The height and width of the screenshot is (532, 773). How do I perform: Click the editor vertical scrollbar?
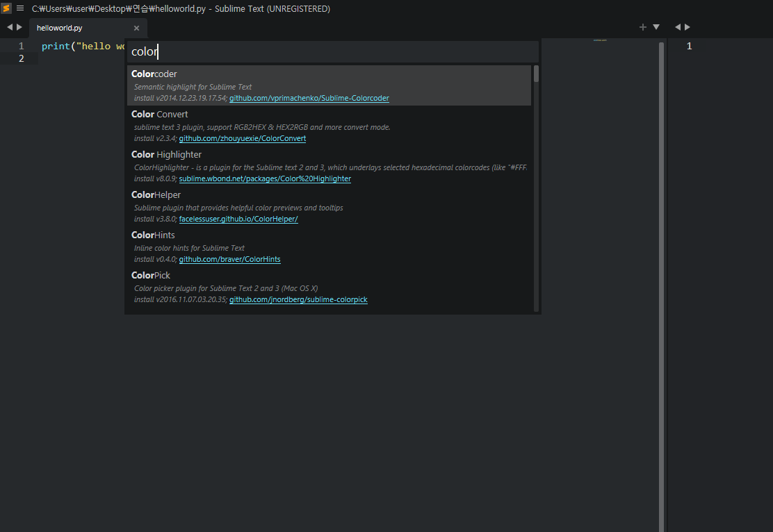(x=661, y=285)
